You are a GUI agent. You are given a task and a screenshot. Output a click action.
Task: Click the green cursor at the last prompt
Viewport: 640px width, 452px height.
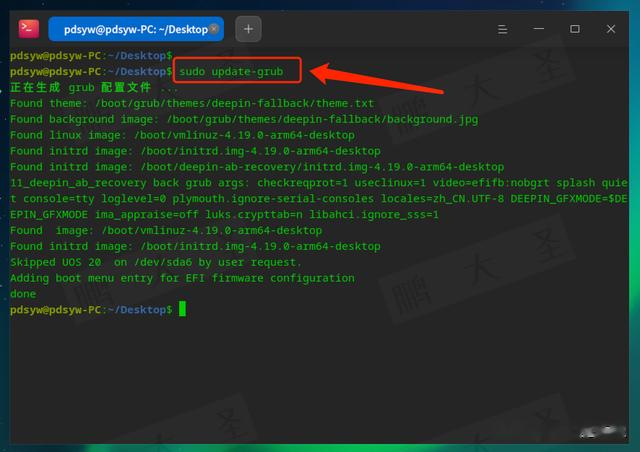pos(182,309)
